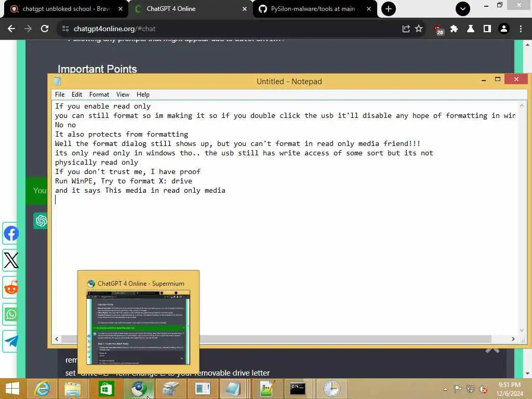
Task: Switch to the PySilon-malware GitHub tab
Action: [x=315, y=9]
